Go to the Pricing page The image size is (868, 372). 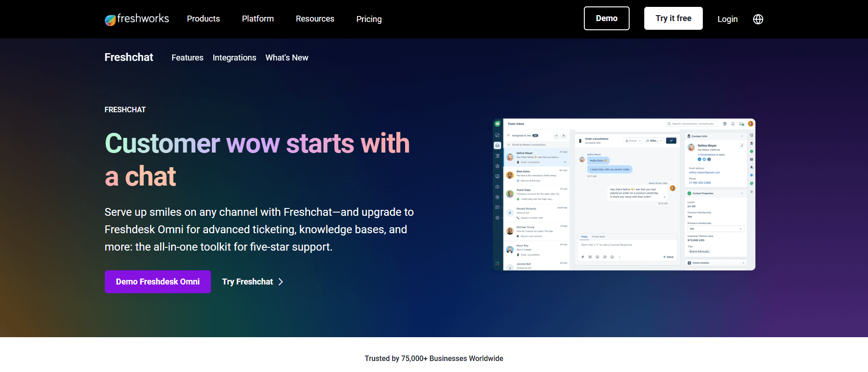[369, 19]
